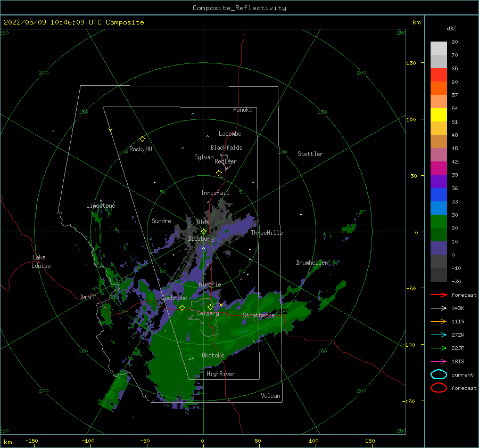This screenshot has height=448, width=479.
Task: Click the RockyMH label
Action: (x=141, y=149)
